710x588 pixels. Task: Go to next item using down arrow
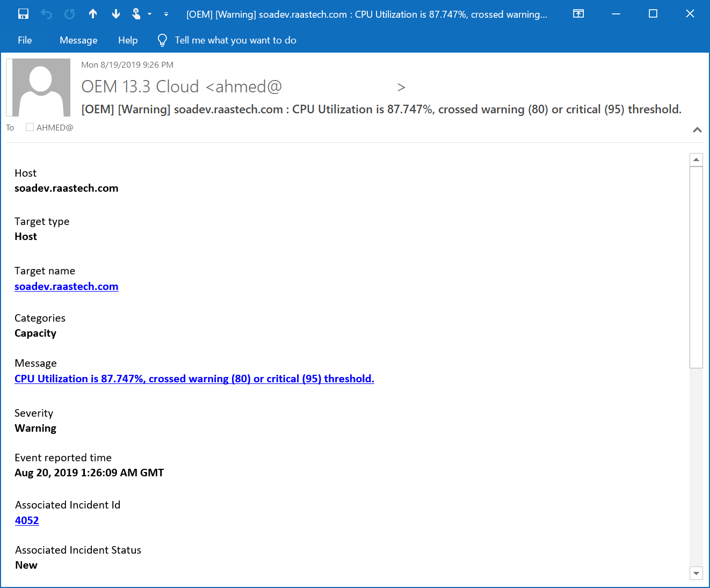116,14
